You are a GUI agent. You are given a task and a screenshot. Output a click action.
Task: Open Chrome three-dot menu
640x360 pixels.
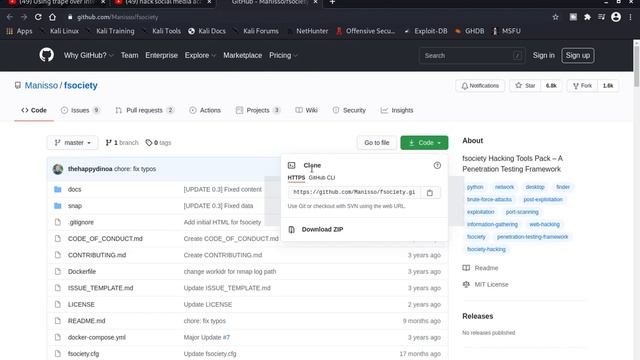(631, 17)
